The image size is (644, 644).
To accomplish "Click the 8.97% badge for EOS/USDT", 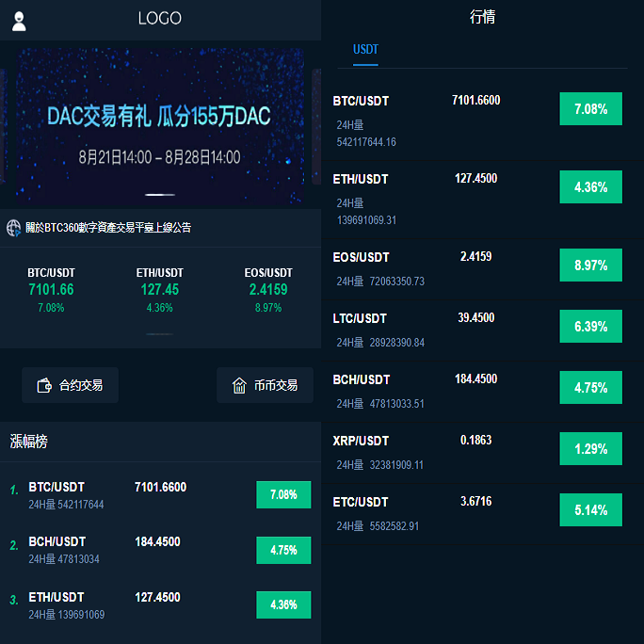I will pos(590,266).
